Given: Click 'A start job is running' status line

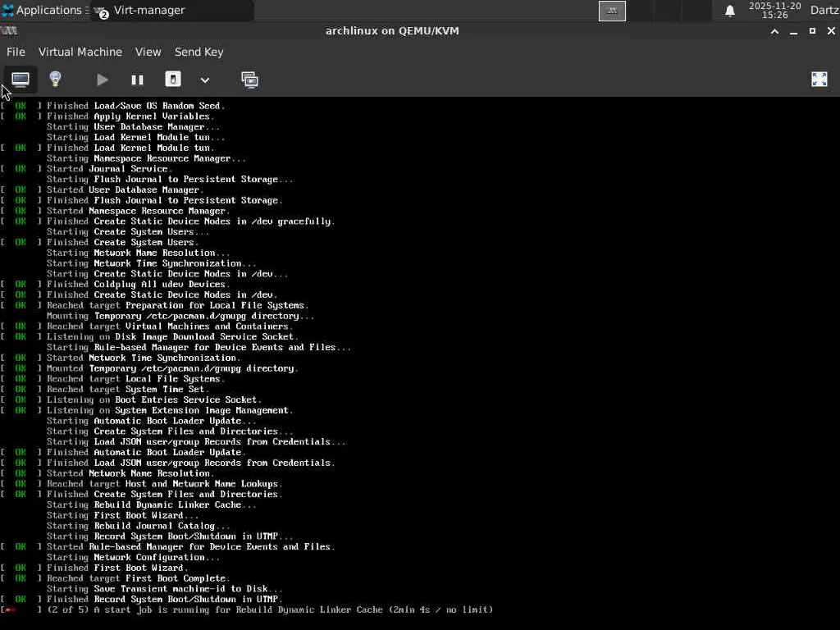Looking at the screenshot, I should [246, 609].
